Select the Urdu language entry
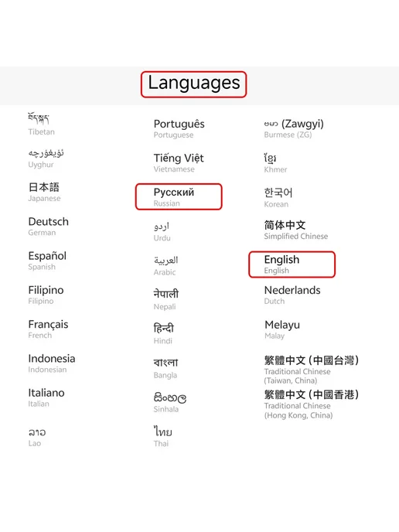 coord(162,232)
